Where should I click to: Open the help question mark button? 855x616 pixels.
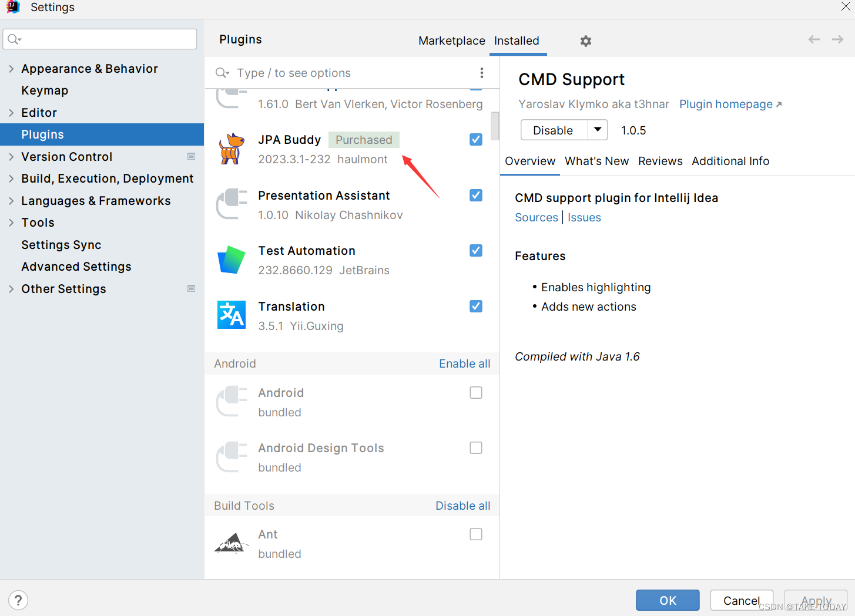(x=18, y=600)
